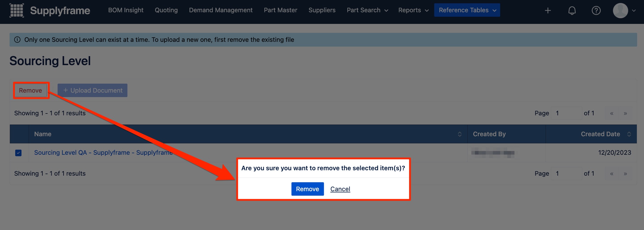Expand the Part Search dropdown
The image size is (644, 230).
click(x=367, y=10)
